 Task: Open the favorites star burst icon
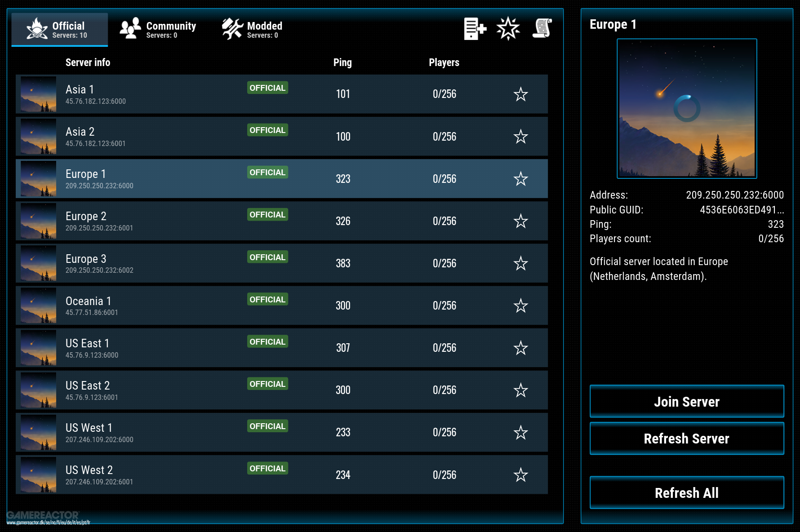[508, 29]
